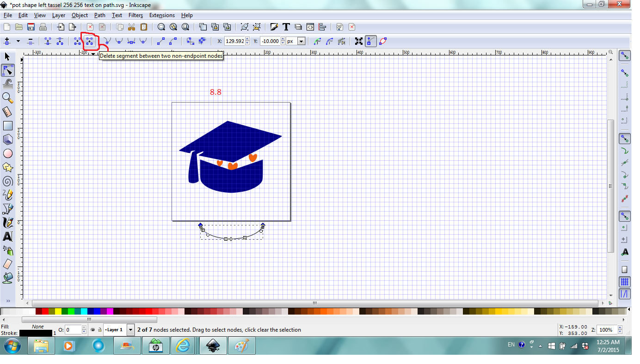640x364 pixels.
Task: Select the Tweak wave tool
Action: (x=7, y=84)
